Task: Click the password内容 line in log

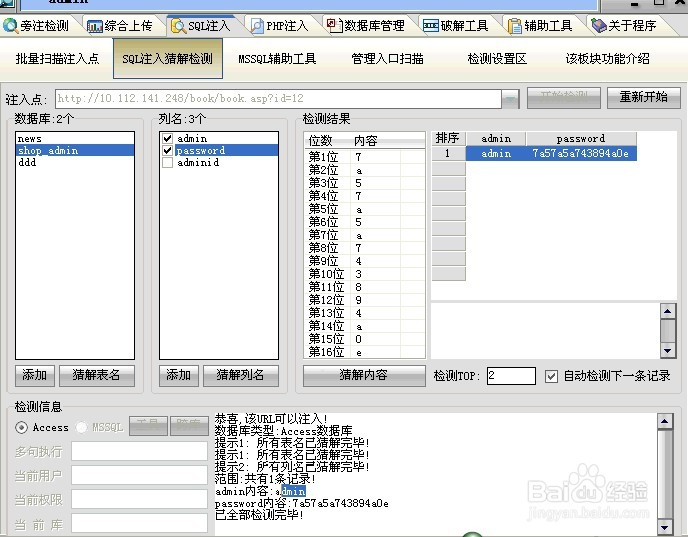Action: click(x=302, y=503)
